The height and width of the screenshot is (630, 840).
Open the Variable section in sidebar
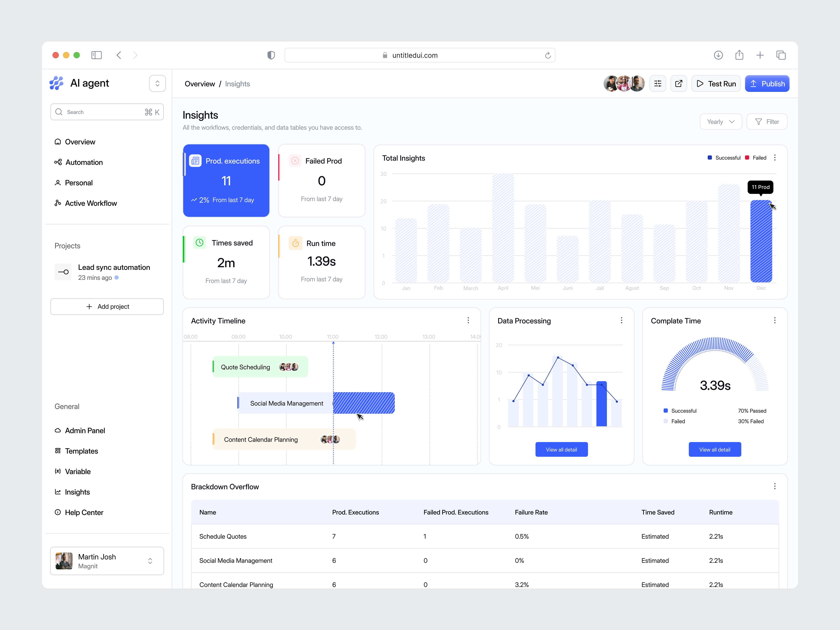click(x=78, y=471)
